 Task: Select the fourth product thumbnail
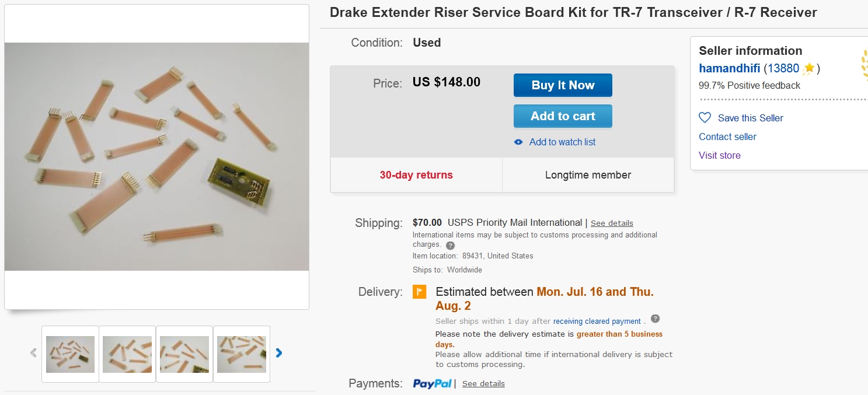pos(242,354)
